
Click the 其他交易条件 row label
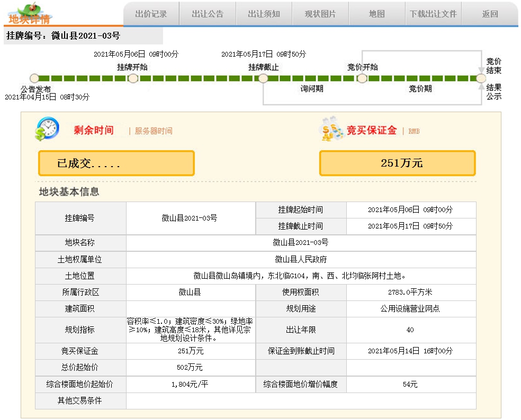coord(80,401)
